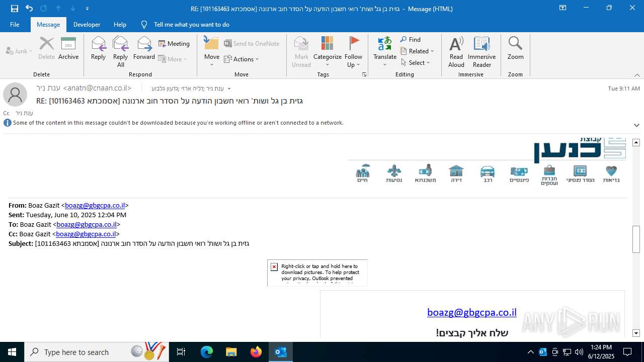Open the Windows Start menu
The width and height of the screenshot is (644, 362).
[x=12, y=352]
